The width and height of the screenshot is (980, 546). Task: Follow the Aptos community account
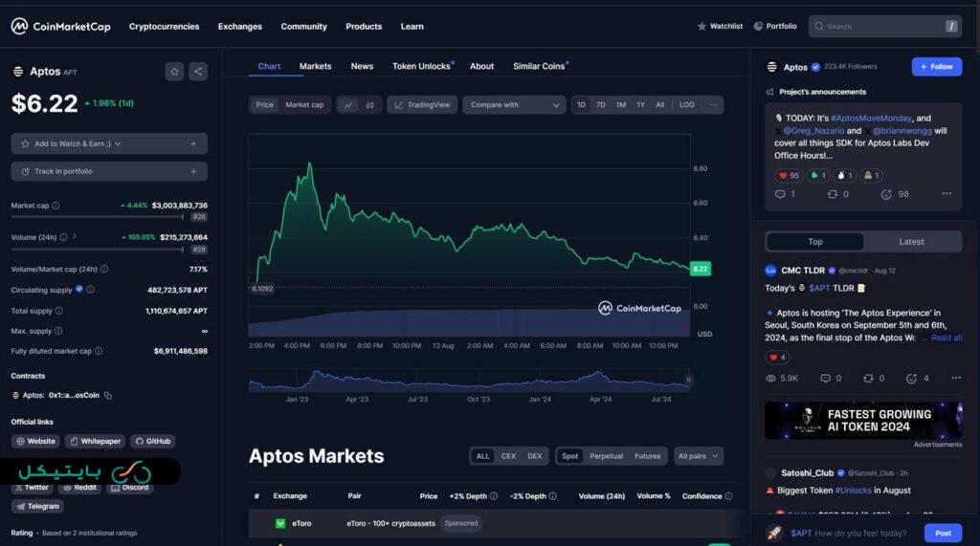936,67
